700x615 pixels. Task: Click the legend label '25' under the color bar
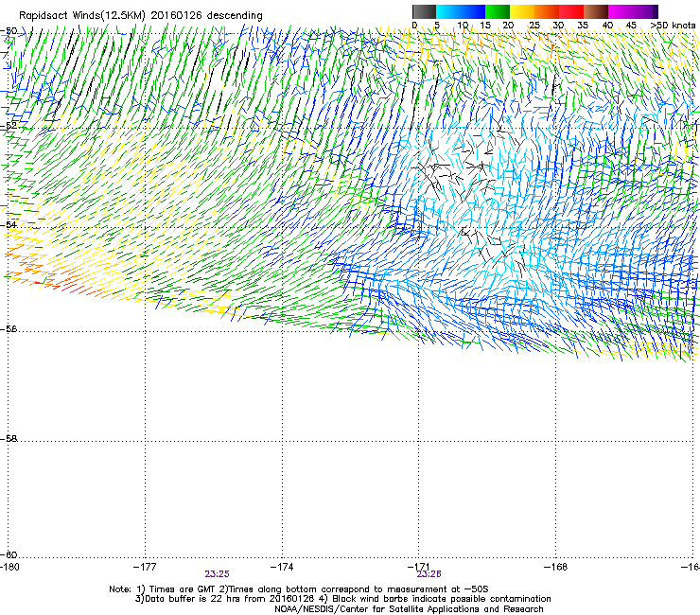[x=534, y=25]
